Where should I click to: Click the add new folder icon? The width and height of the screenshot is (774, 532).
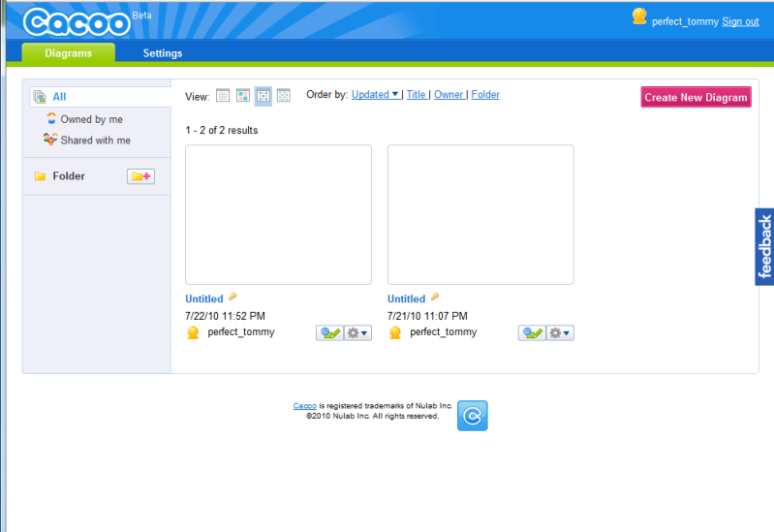(x=140, y=176)
